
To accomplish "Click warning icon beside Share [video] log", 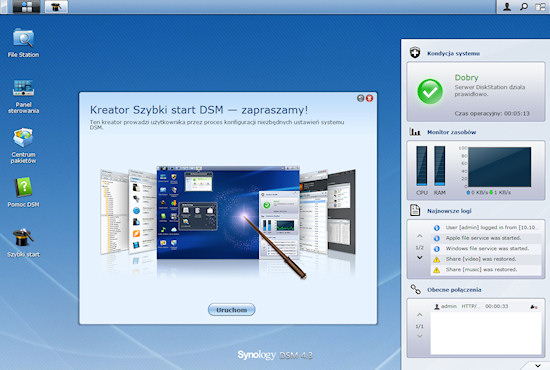I will pyautogui.click(x=436, y=260).
